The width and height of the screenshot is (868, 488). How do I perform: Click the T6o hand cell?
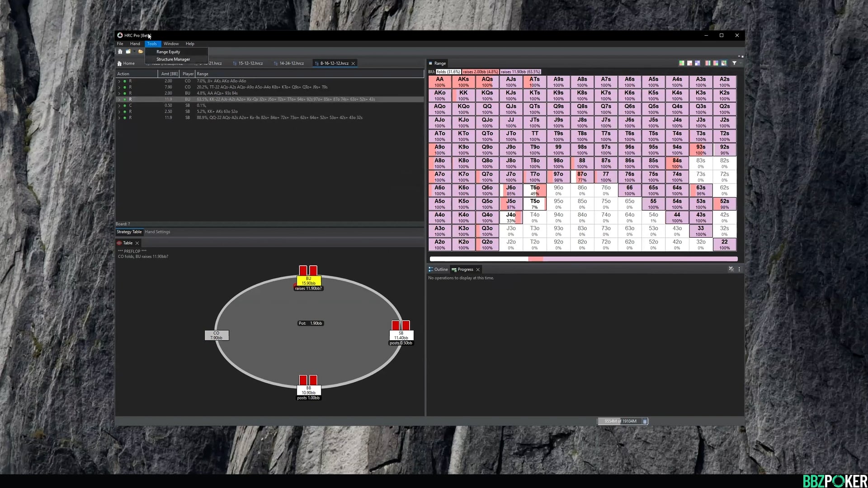click(x=534, y=190)
